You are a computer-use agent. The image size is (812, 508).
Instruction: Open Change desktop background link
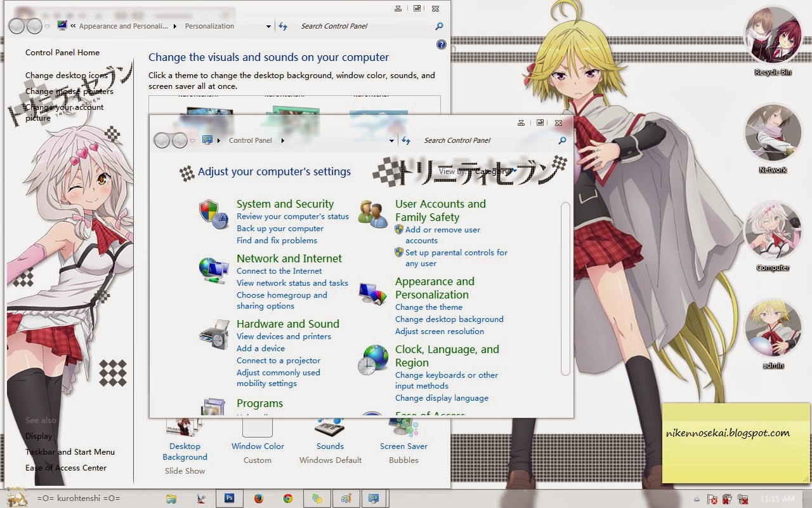coord(449,319)
